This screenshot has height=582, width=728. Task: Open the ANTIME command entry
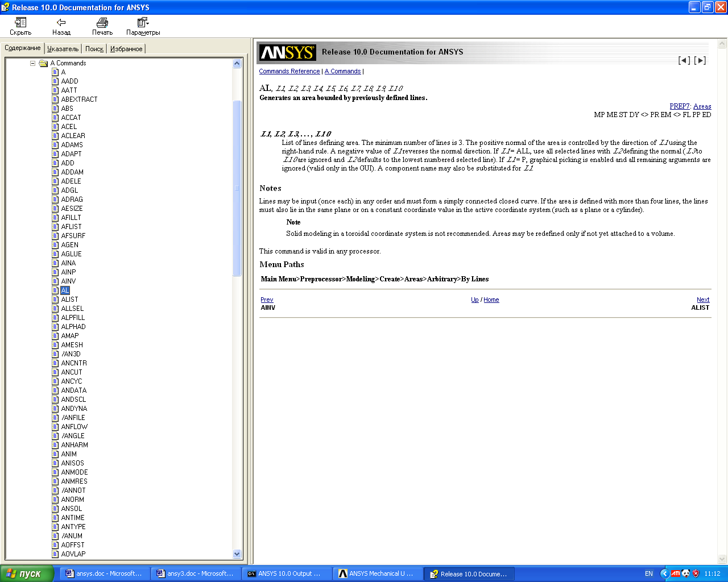(73, 518)
